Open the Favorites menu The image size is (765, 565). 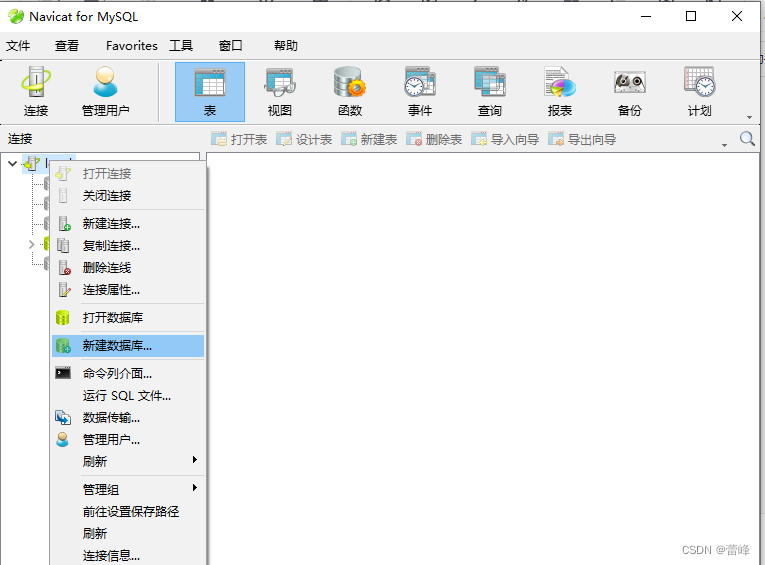tap(132, 46)
